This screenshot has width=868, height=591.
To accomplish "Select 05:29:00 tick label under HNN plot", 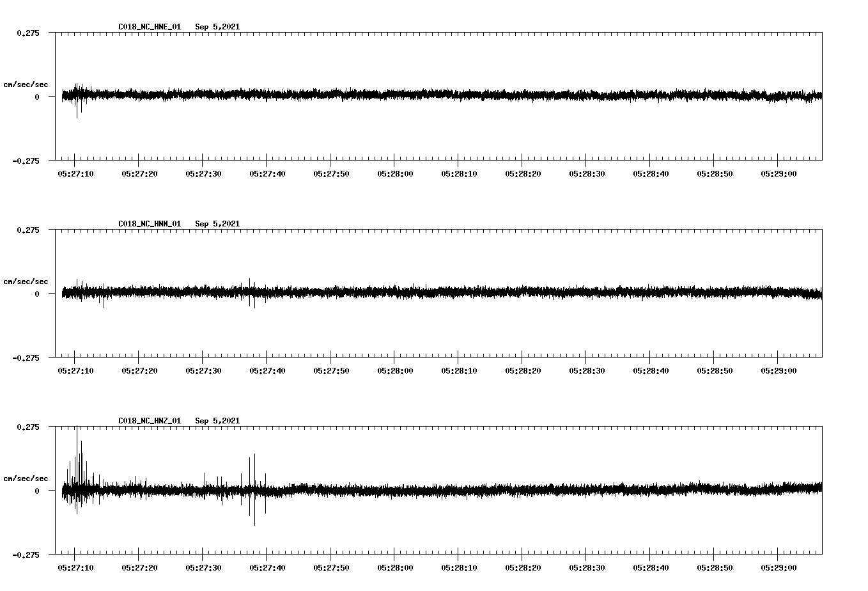I will pyautogui.click(x=779, y=370).
